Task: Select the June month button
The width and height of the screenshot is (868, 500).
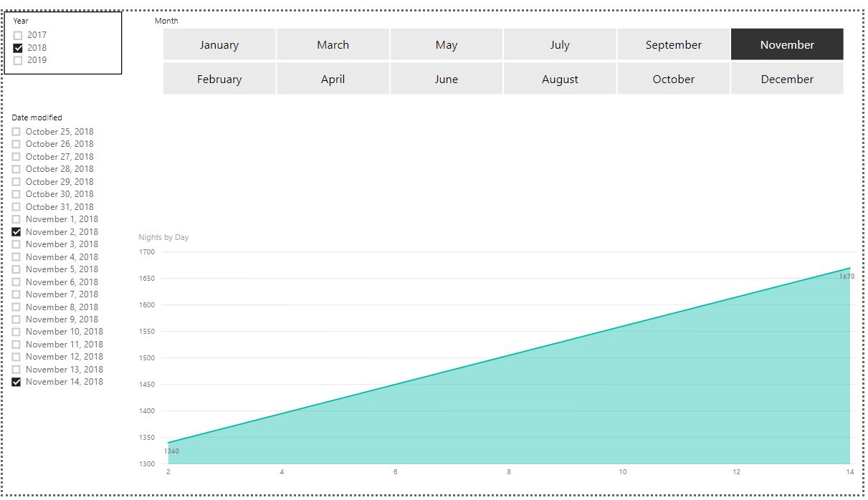Action: pos(447,79)
